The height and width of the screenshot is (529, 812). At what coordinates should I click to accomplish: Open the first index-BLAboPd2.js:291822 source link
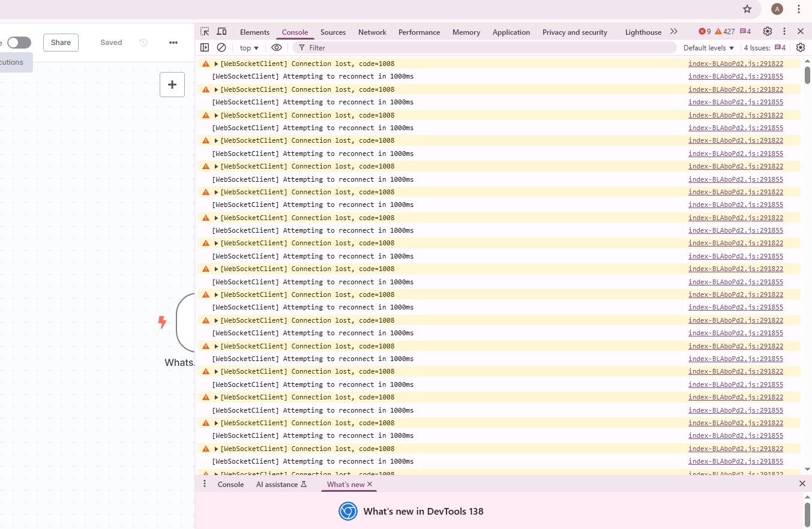click(x=736, y=64)
